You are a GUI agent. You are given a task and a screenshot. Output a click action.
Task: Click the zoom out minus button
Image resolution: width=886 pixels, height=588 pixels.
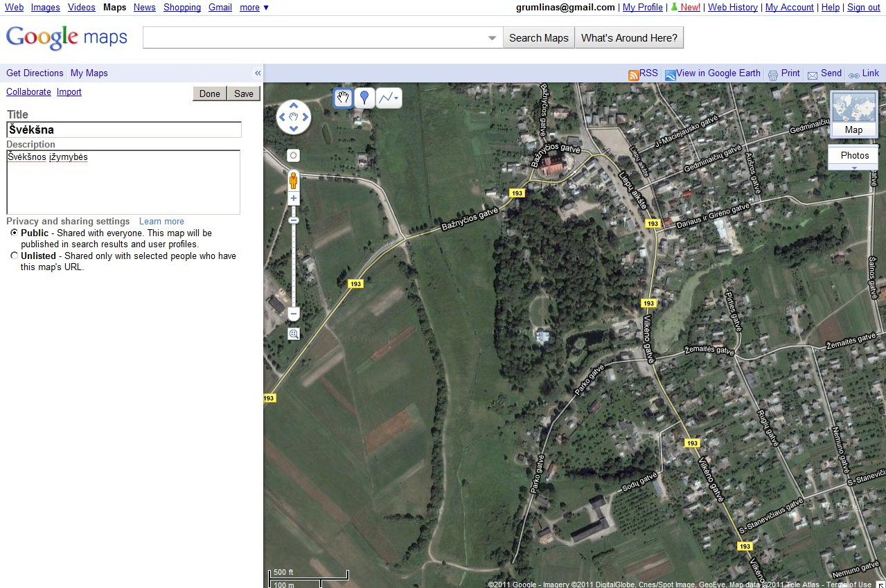294,314
